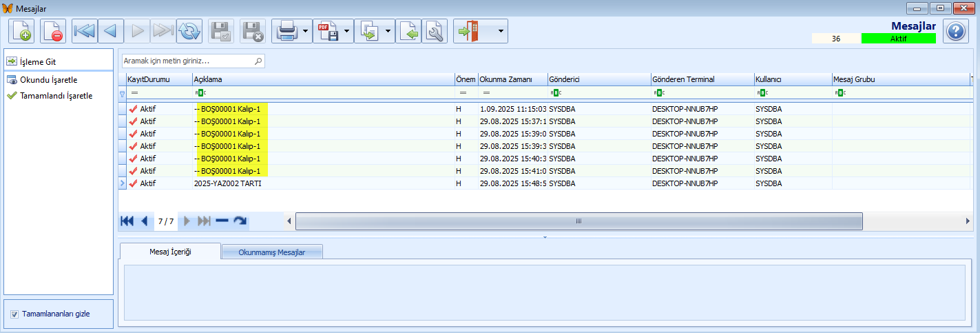Open the dropdown arrow beside the exit door
The image size is (980, 333).
501,31
